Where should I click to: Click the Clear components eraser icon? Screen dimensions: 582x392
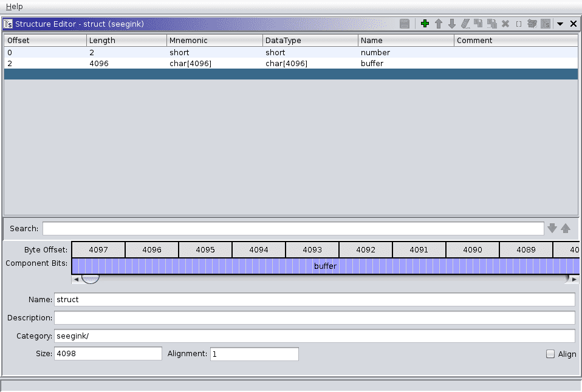click(x=465, y=24)
